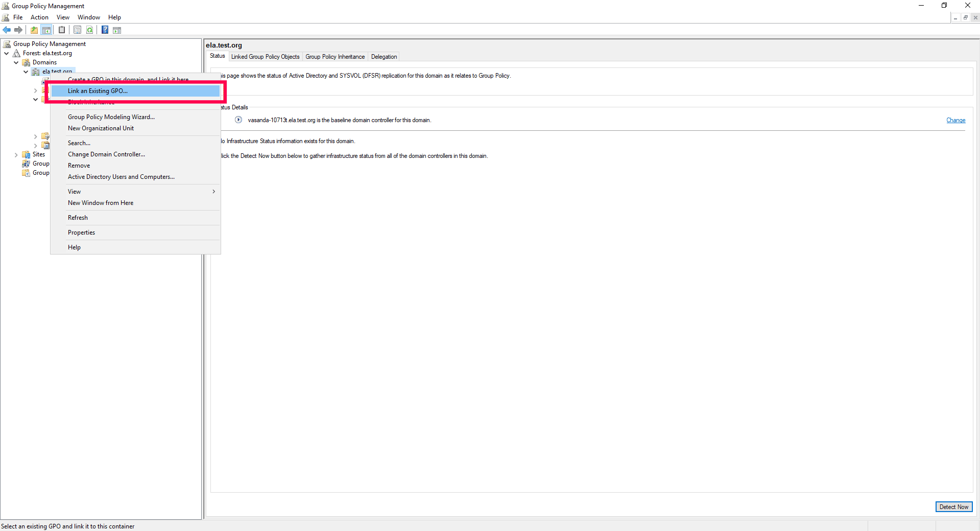This screenshot has height=531, width=980.
Task: Select Change Domain Controller... in context menu
Action: point(135,154)
